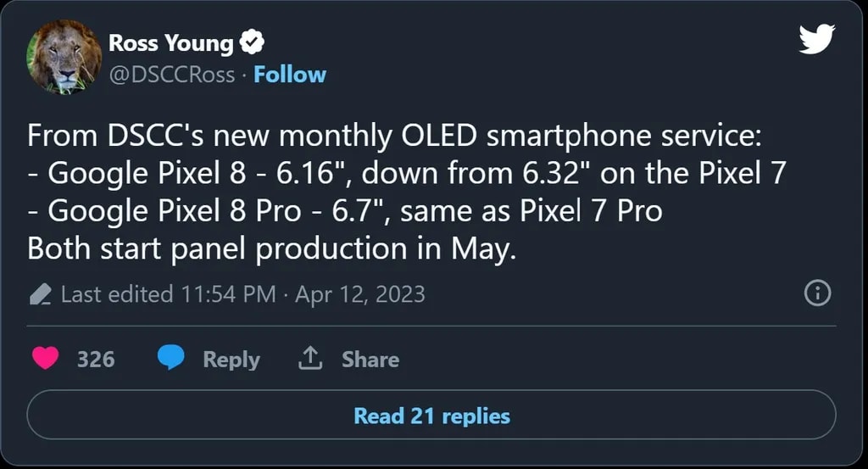The image size is (868, 469).
Task: Click the share upload arrow icon
Action: pos(309,359)
